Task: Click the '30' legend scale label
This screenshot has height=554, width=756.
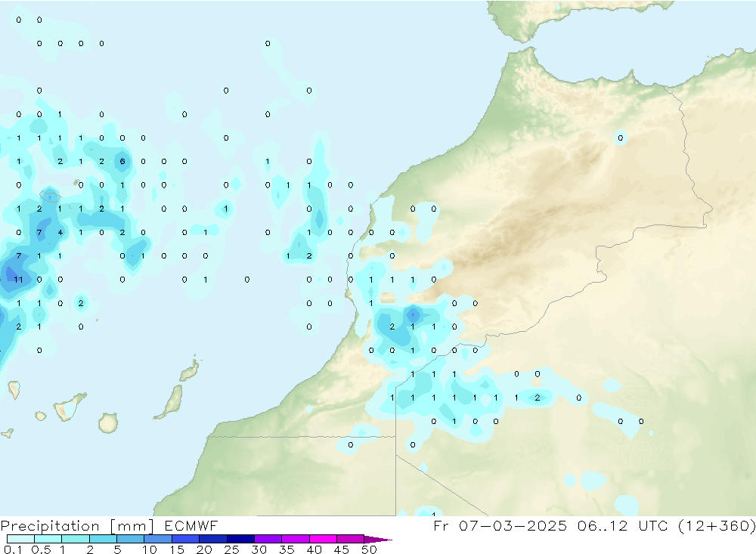Action: (x=259, y=549)
